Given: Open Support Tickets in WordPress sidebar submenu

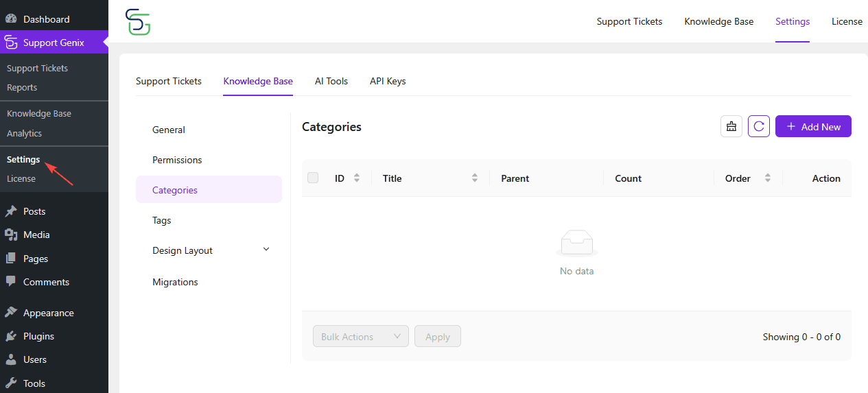Looking at the screenshot, I should click(37, 68).
